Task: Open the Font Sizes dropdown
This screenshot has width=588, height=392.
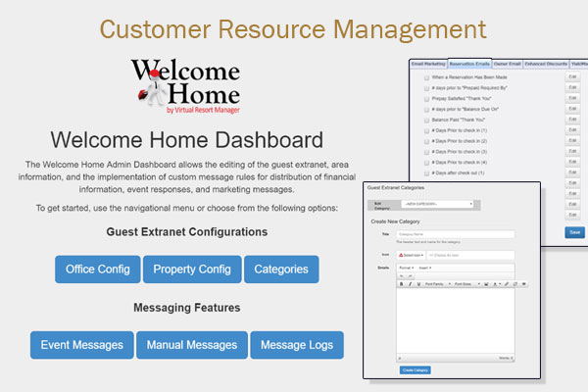Action: (466, 284)
